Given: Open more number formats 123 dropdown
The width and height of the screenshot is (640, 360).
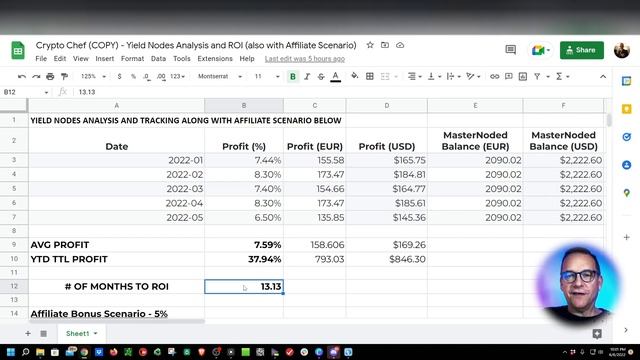Looking at the screenshot, I should (178, 76).
